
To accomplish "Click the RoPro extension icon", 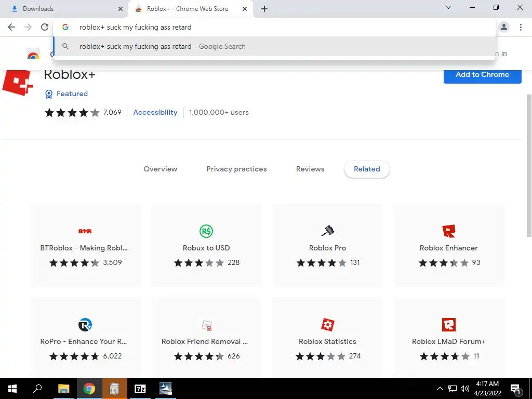I will tap(85, 325).
